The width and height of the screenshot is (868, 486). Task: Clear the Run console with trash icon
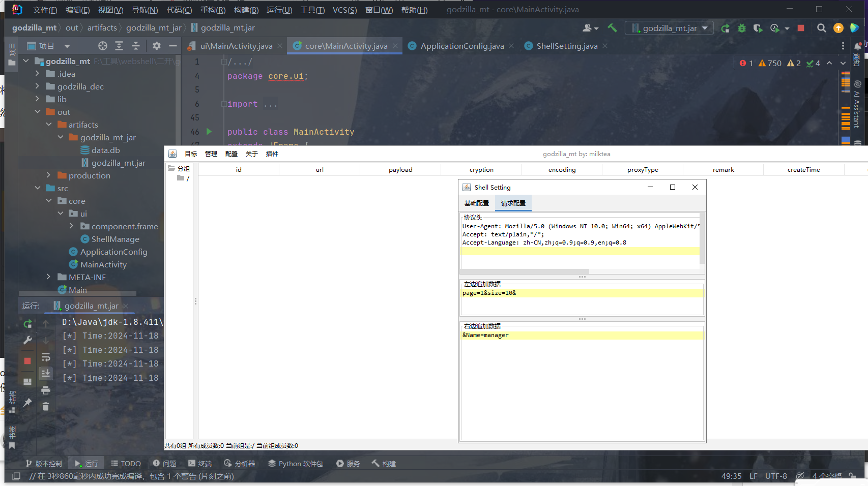[x=46, y=406]
